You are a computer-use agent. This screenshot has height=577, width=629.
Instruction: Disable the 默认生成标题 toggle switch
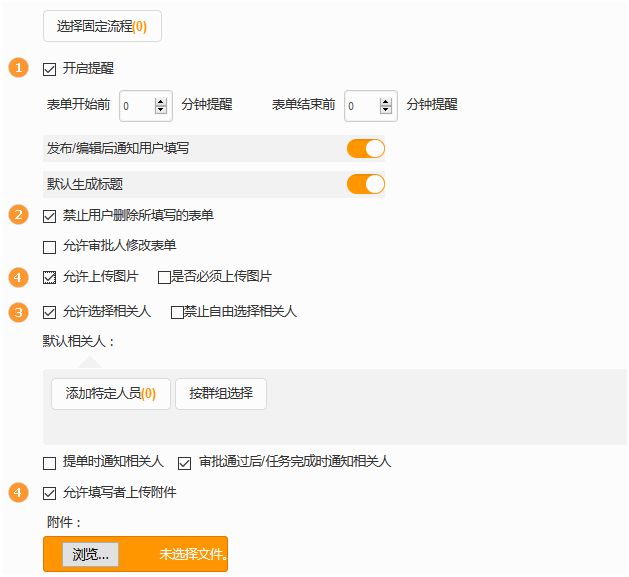365,184
